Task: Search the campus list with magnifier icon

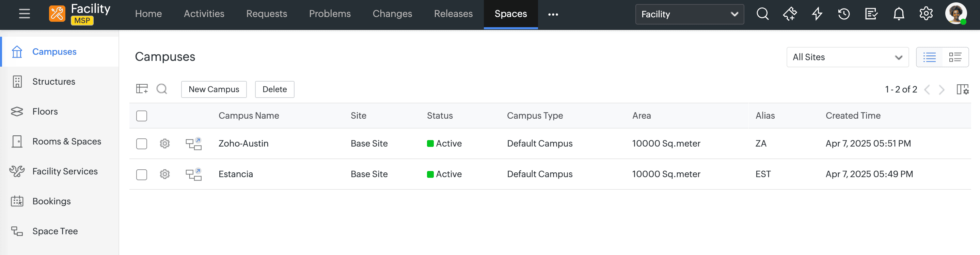Action: click(162, 89)
